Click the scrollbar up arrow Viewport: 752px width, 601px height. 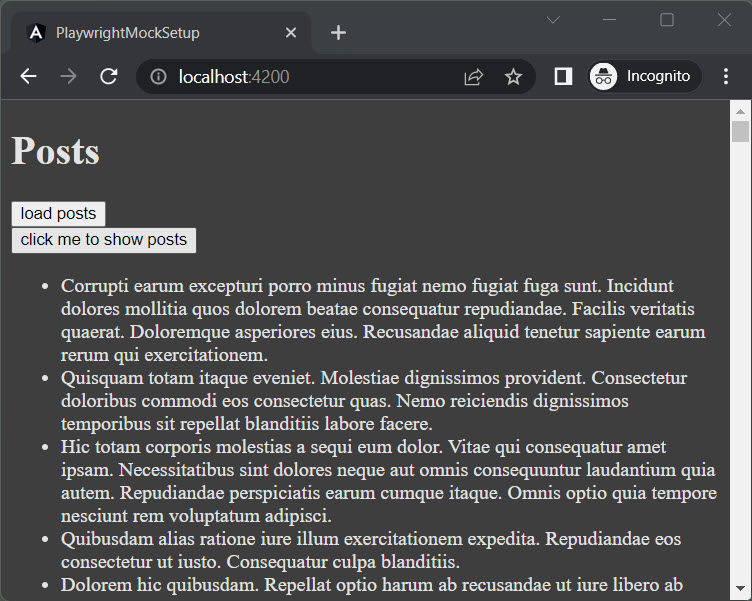[x=740, y=111]
